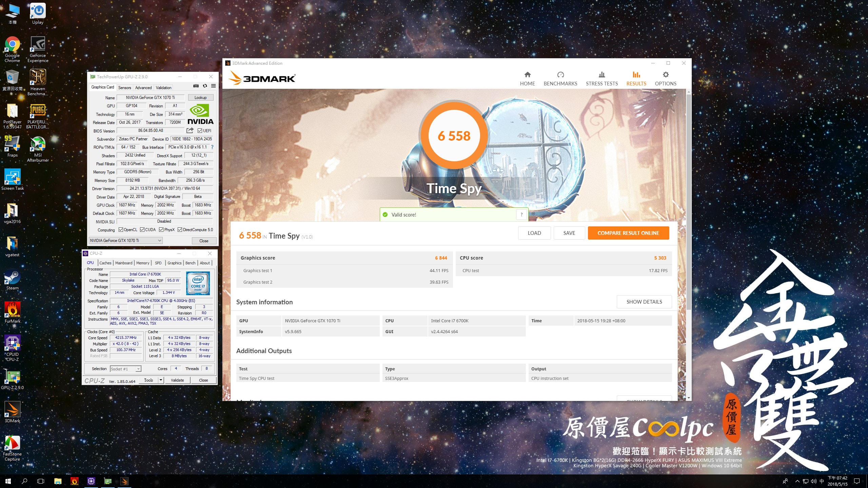Toggle the CUDA checkbox in GPU-Z
Screen dimensions: 868x488
click(x=142, y=230)
